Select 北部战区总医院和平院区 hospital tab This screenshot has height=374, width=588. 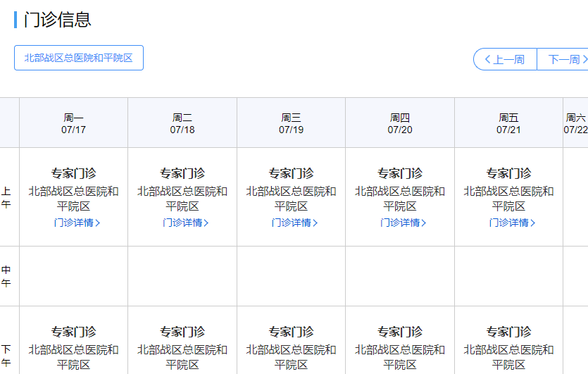tap(79, 58)
